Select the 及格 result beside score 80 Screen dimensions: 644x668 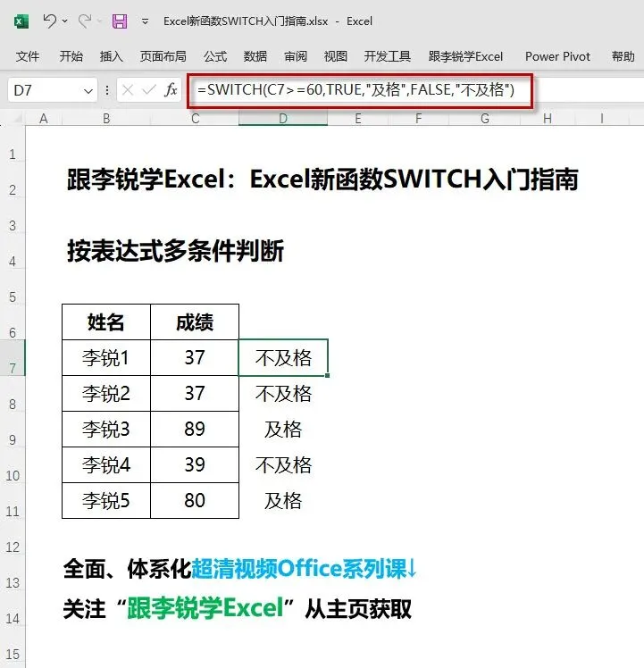tap(283, 501)
